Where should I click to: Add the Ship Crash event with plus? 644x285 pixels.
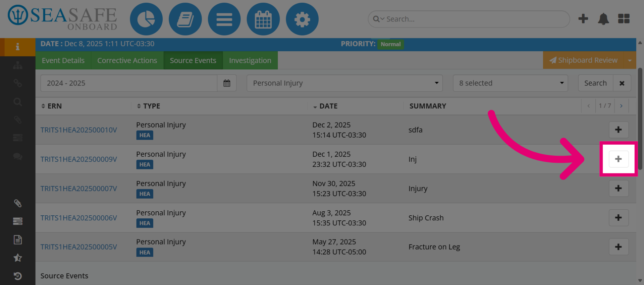click(x=619, y=218)
